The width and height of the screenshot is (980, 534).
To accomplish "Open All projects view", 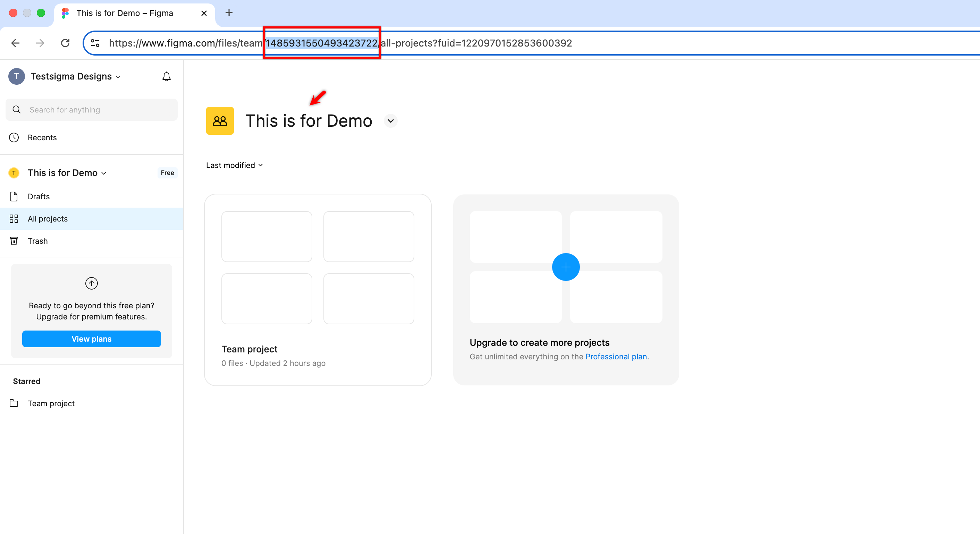I will 47,218.
